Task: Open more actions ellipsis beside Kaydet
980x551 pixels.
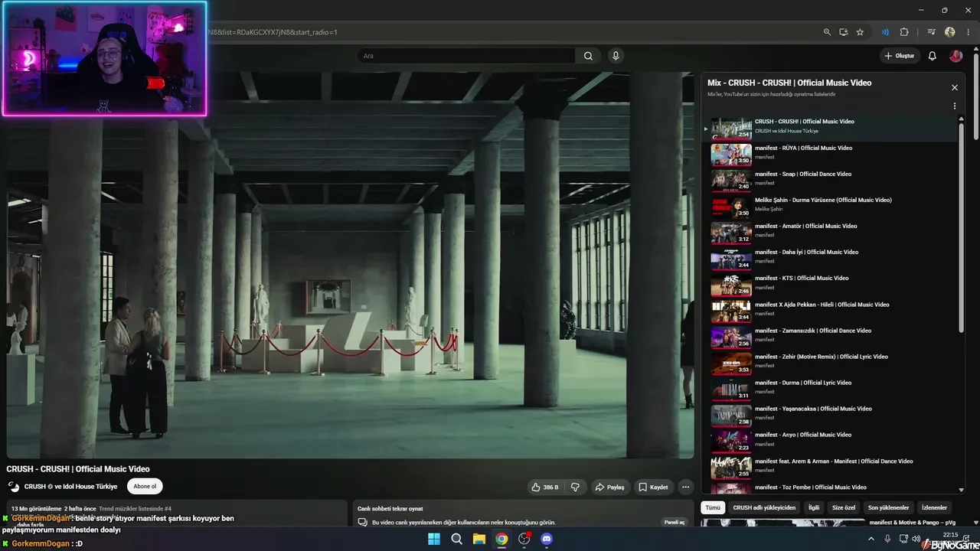Action: 686,487
